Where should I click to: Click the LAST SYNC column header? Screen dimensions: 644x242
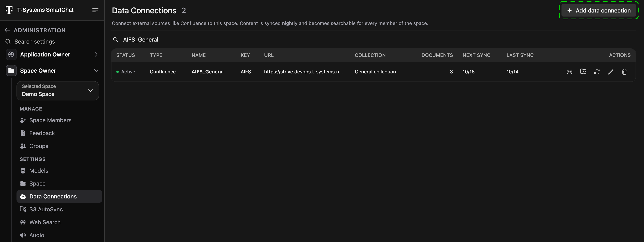[x=520, y=55]
